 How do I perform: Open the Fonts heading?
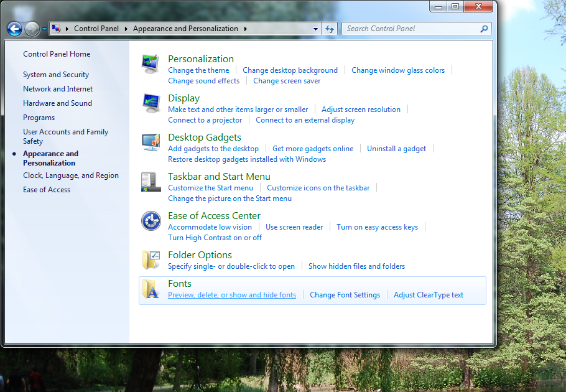tap(179, 284)
